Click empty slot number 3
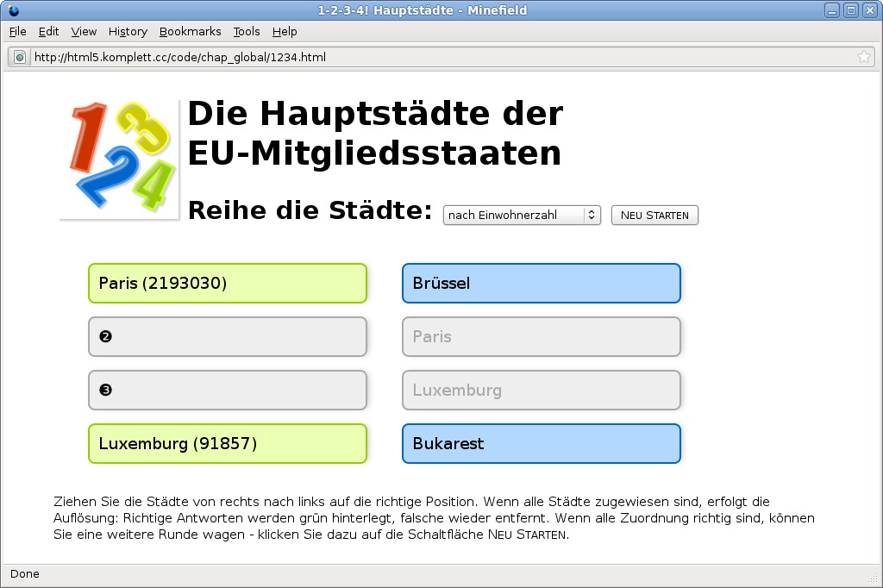 [228, 391]
